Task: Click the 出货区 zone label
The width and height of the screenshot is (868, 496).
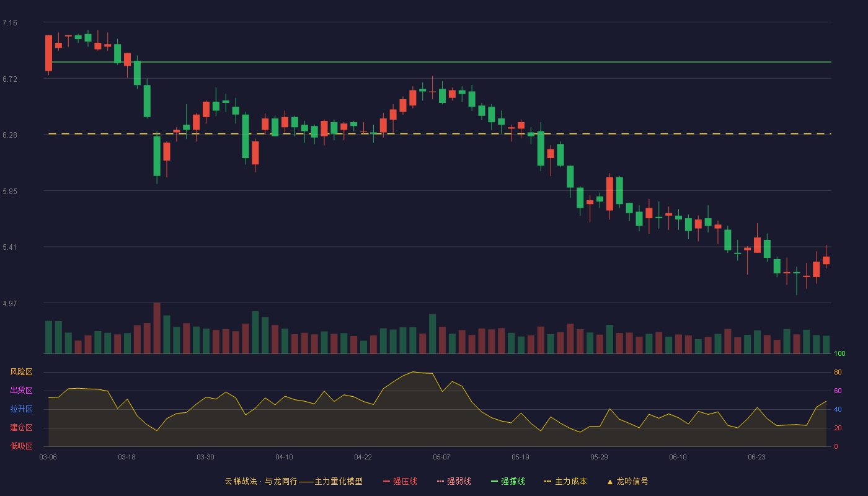Action: (x=21, y=391)
